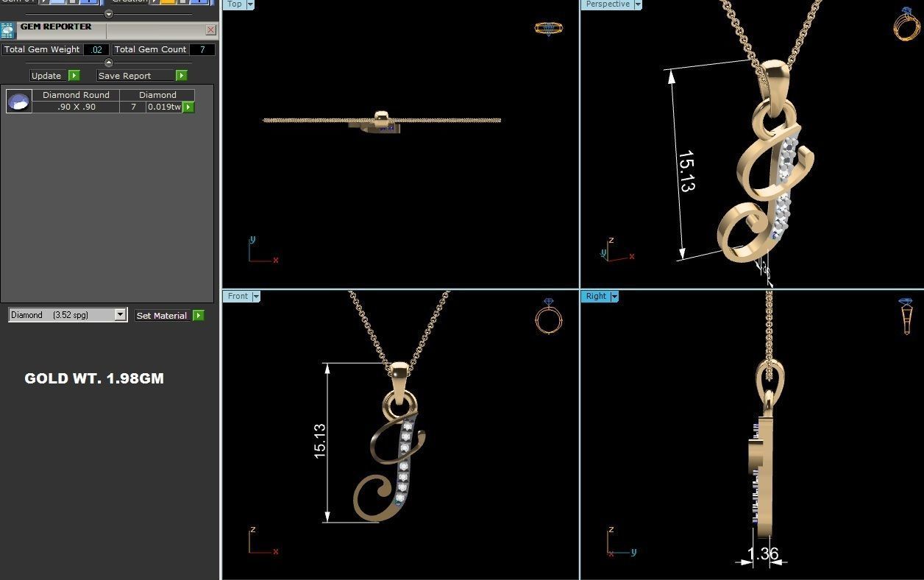Click the Front viewport label
924x580 pixels.
click(x=238, y=296)
